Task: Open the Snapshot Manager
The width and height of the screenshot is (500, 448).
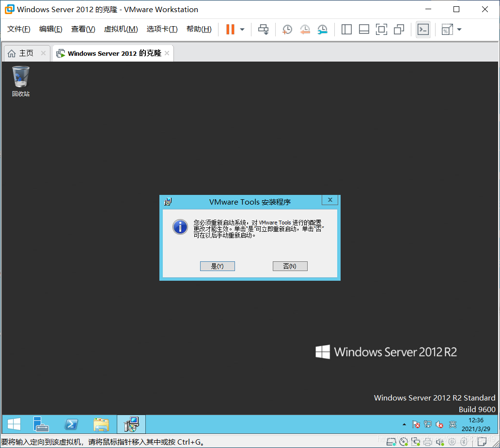Action: pos(323,30)
